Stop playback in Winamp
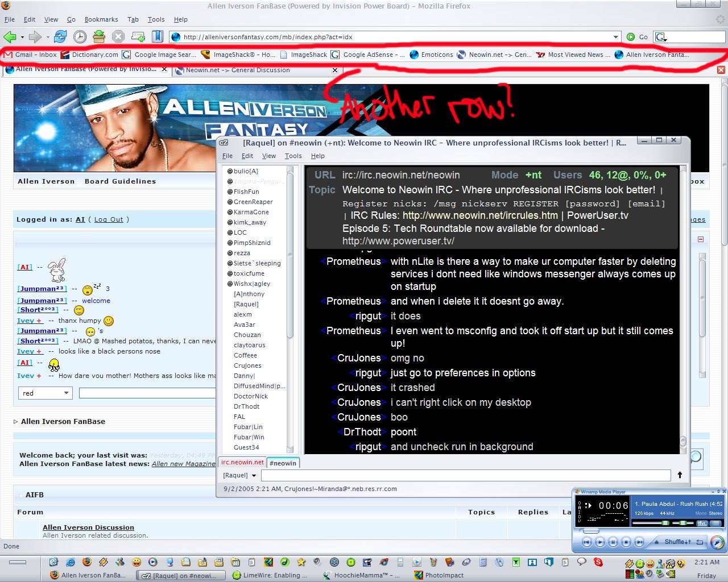The image size is (728, 582). (x=626, y=542)
